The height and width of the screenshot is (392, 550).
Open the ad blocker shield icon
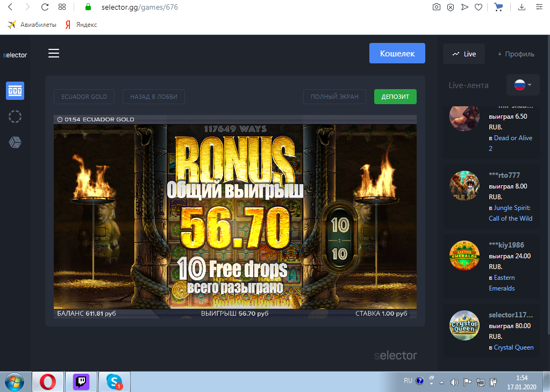[451, 8]
